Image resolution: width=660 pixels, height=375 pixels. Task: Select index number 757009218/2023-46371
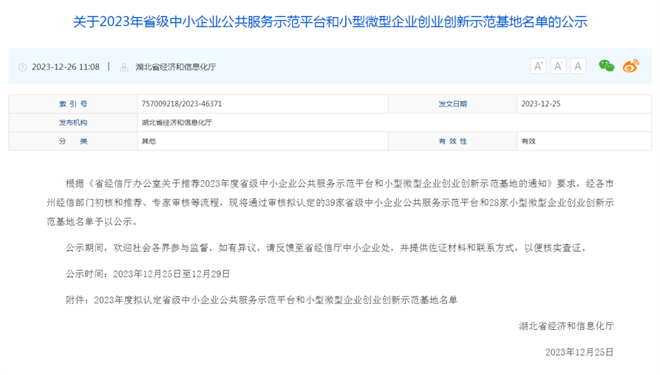pos(182,104)
